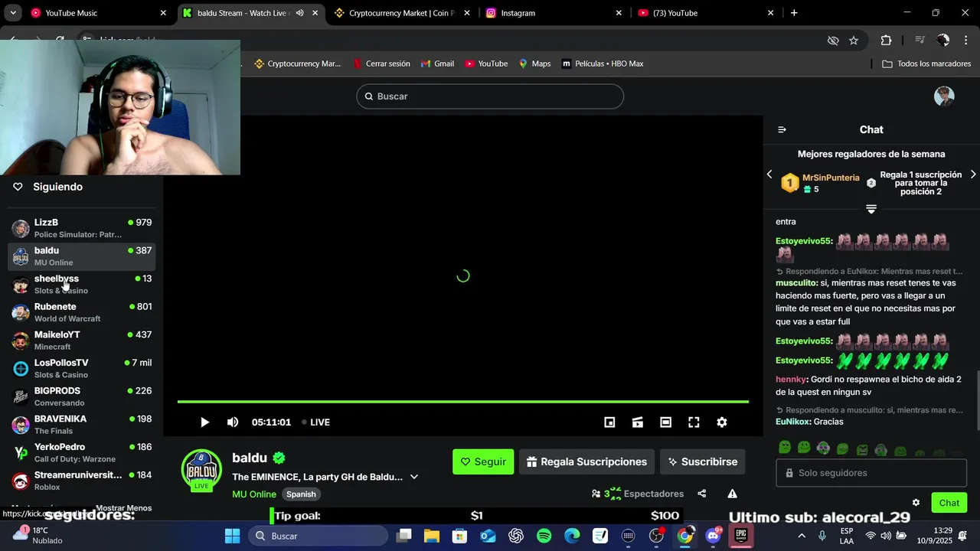The height and width of the screenshot is (551, 980).
Task: Pick the headphone-wearing emote in the quick row
Action: coord(823,448)
